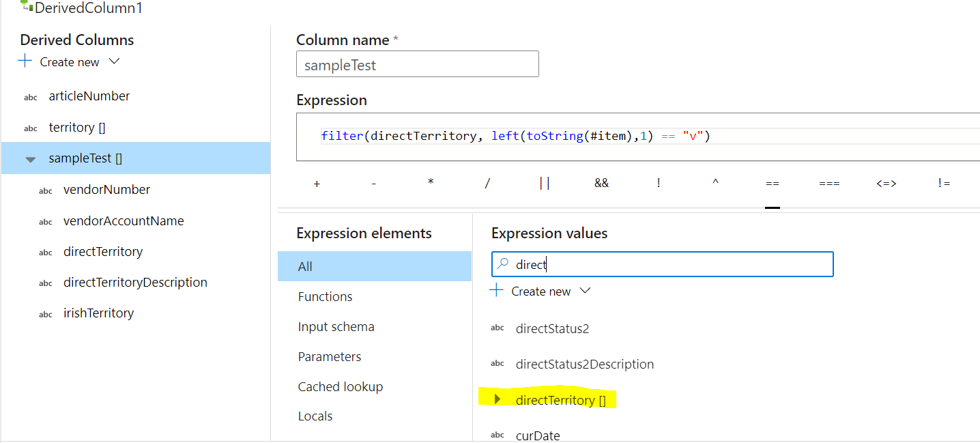Viewport: 980px width, 443px height.
Task: Open the Create new chevron under Expression values
Action: pos(585,291)
